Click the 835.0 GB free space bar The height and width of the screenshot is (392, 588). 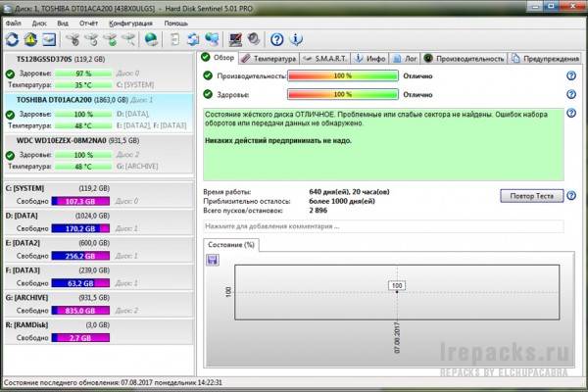coord(80,311)
